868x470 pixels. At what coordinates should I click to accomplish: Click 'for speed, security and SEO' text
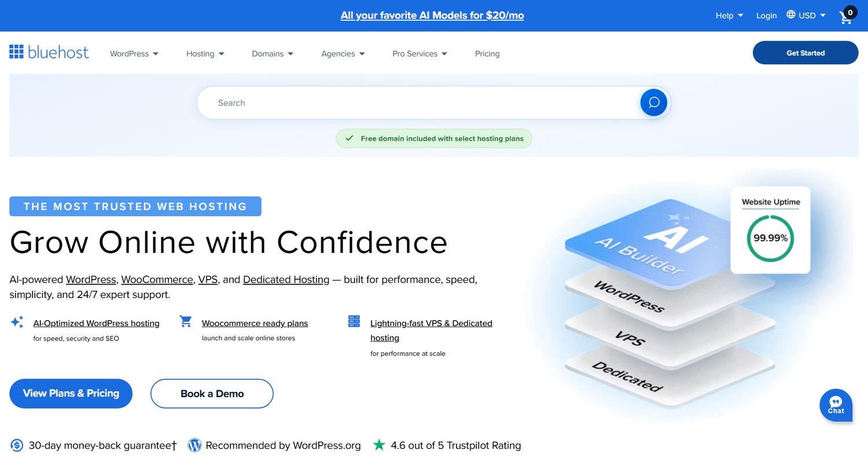pyautogui.click(x=76, y=339)
